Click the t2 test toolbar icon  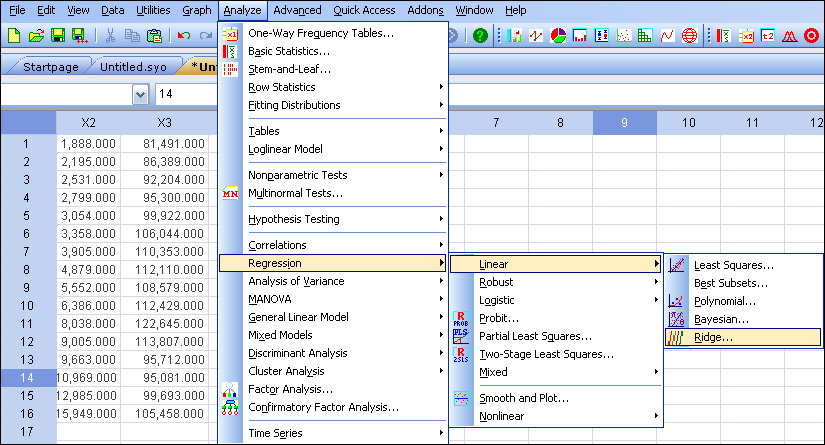tap(768, 36)
